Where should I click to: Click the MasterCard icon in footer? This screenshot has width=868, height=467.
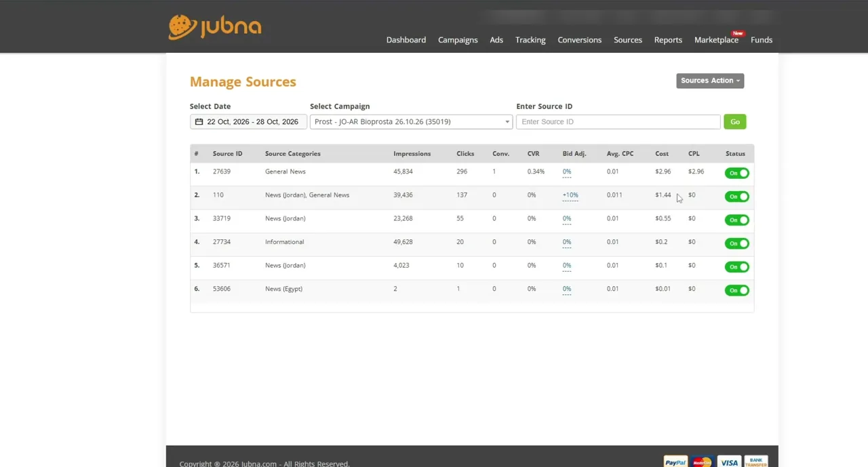point(703,462)
